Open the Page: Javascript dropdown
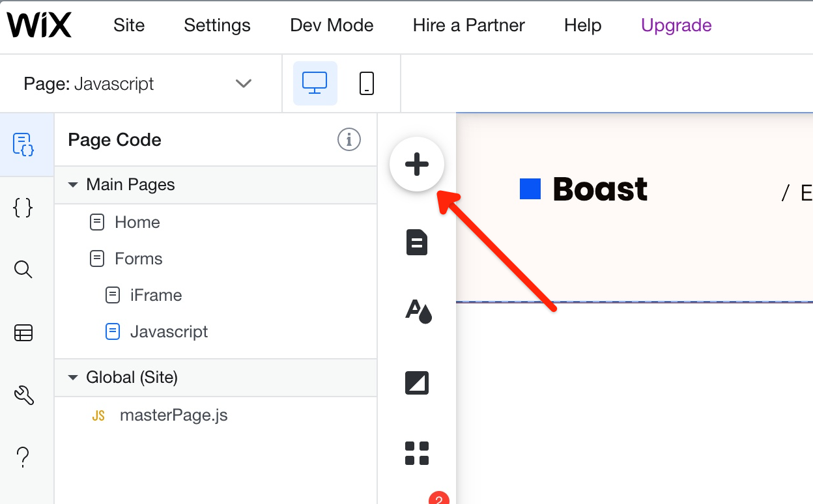This screenshot has height=504, width=813. pos(137,83)
